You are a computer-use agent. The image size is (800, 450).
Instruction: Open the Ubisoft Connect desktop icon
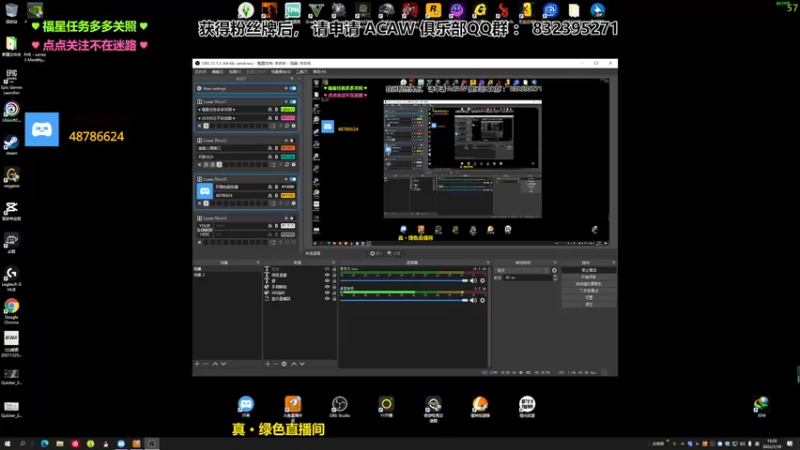11,112
